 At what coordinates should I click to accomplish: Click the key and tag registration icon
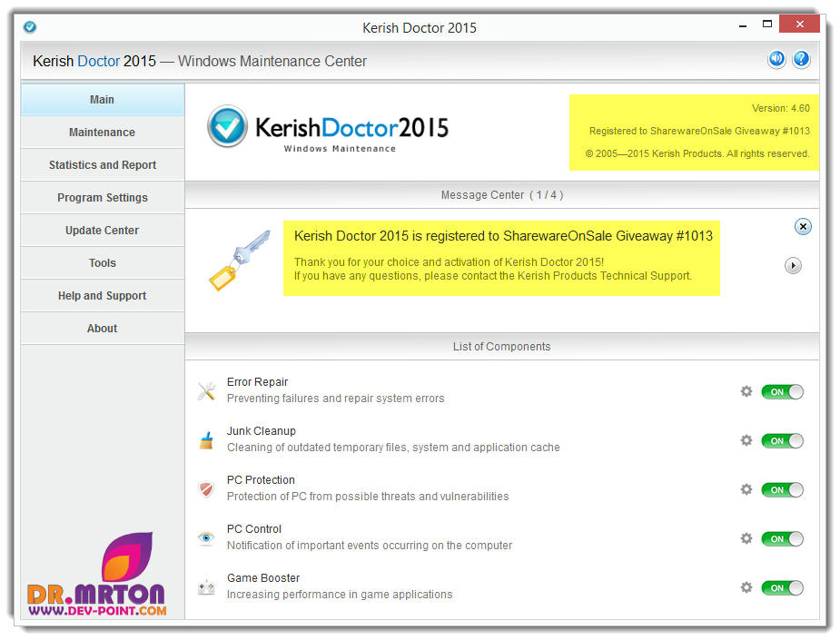pyautogui.click(x=240, y=260)
